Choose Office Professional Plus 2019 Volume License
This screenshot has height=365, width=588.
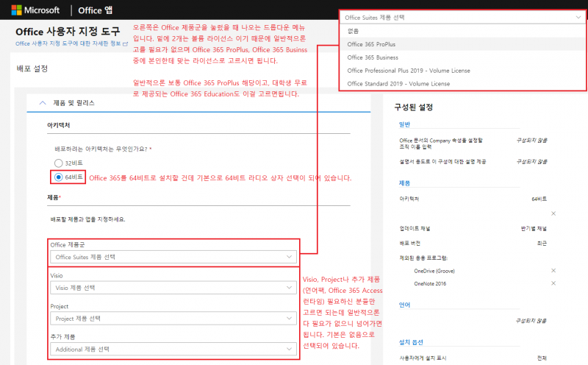click(x=462, y=70)
